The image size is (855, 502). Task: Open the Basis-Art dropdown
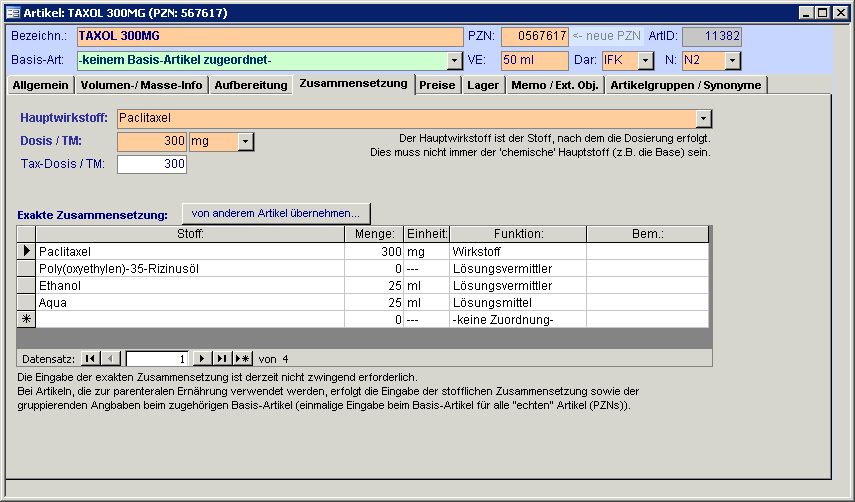(454, 61)
